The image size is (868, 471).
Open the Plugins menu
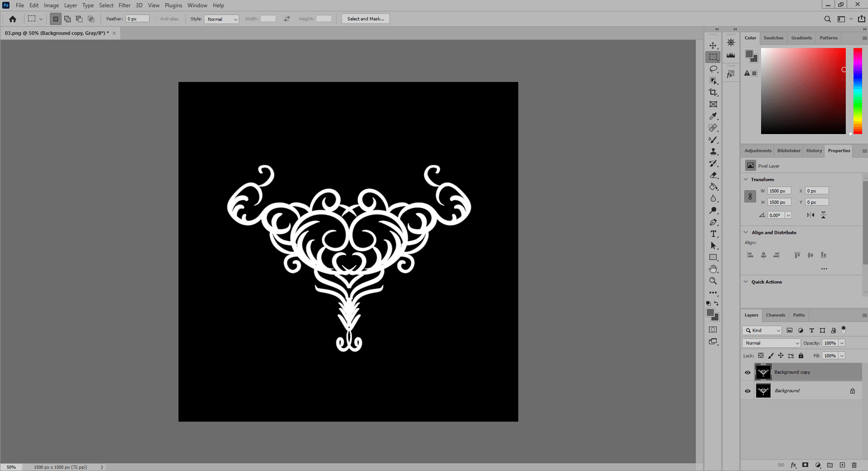point(174,5)
